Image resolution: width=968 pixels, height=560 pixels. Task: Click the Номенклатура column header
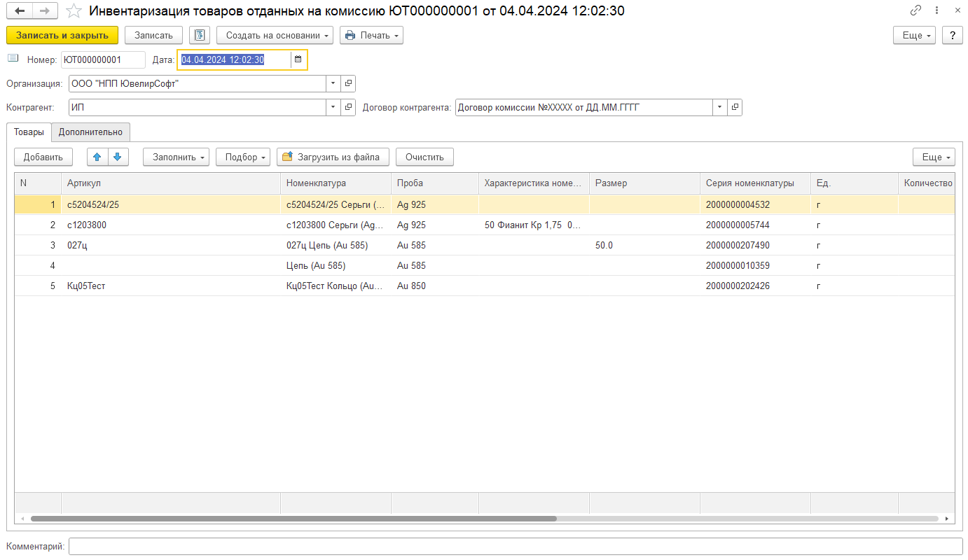click(x=336, y=183)
